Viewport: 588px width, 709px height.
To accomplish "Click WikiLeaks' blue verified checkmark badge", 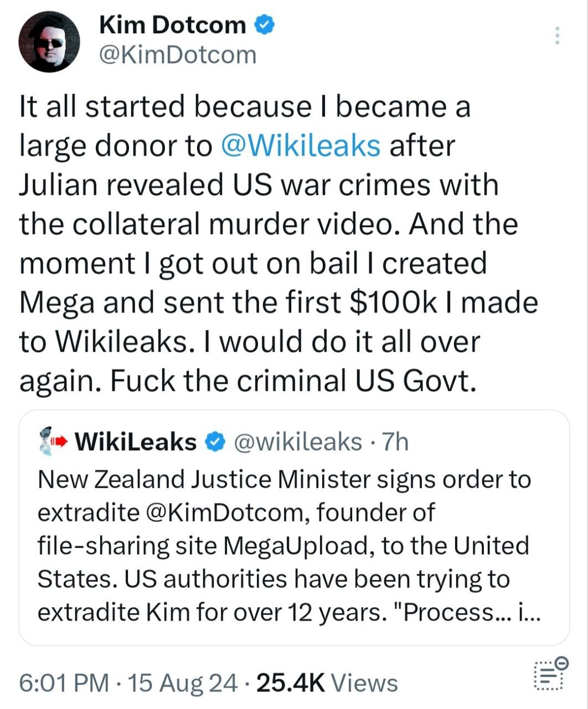I will pos(215,442).
